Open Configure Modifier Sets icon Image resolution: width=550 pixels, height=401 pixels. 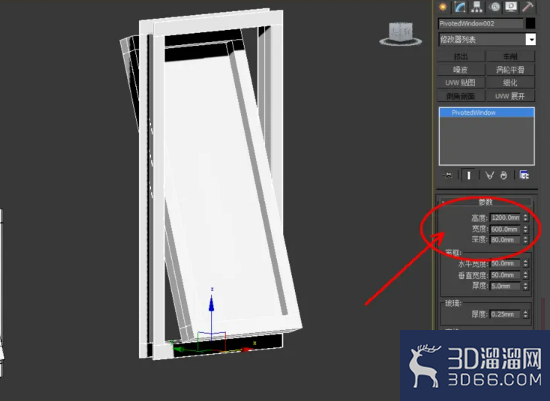tap(524, 175)
